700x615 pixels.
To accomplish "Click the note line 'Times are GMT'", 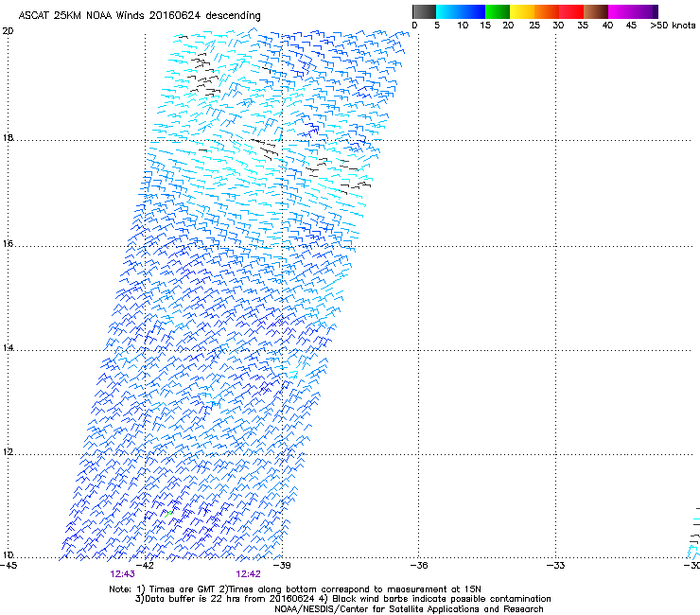I will pyautogui.click(x=182, y=589).
